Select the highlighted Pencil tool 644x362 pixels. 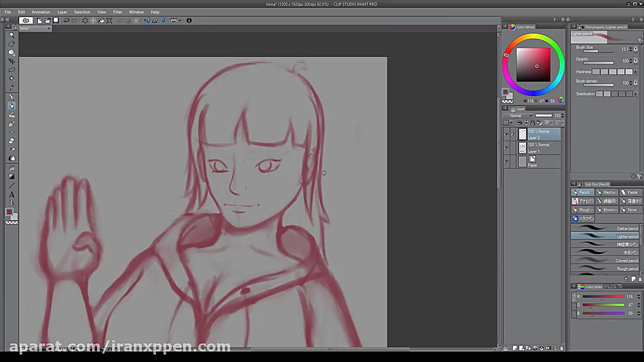coord(12,106)
